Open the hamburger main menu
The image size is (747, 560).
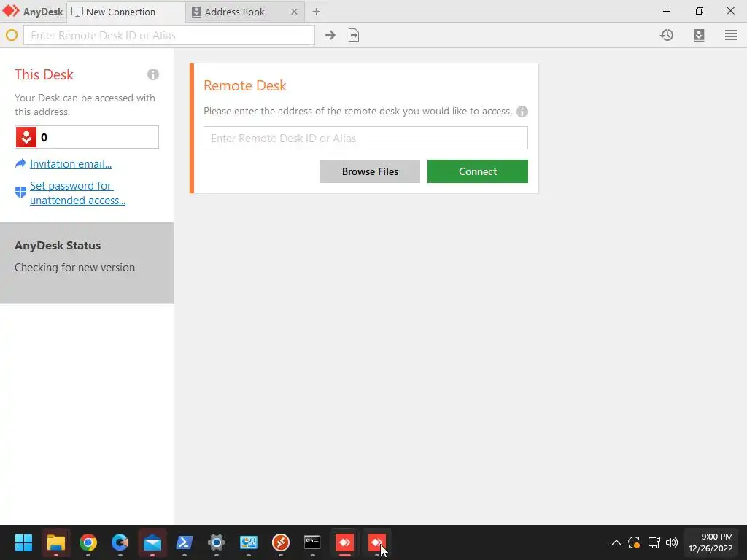pyautogui.click(x=731, y=35)
